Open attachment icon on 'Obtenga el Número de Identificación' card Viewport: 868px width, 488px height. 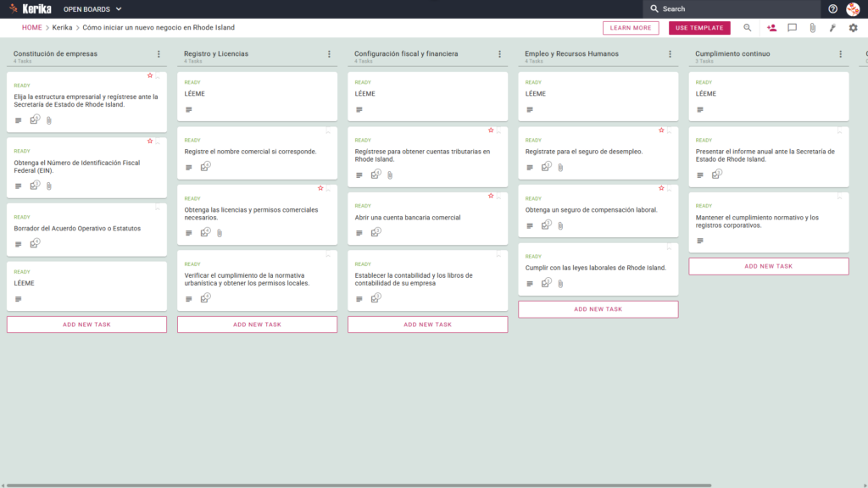point(49,186)
